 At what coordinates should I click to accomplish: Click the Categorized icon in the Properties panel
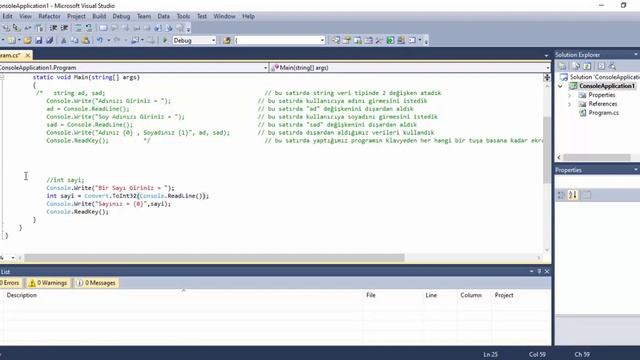[561, 195]
